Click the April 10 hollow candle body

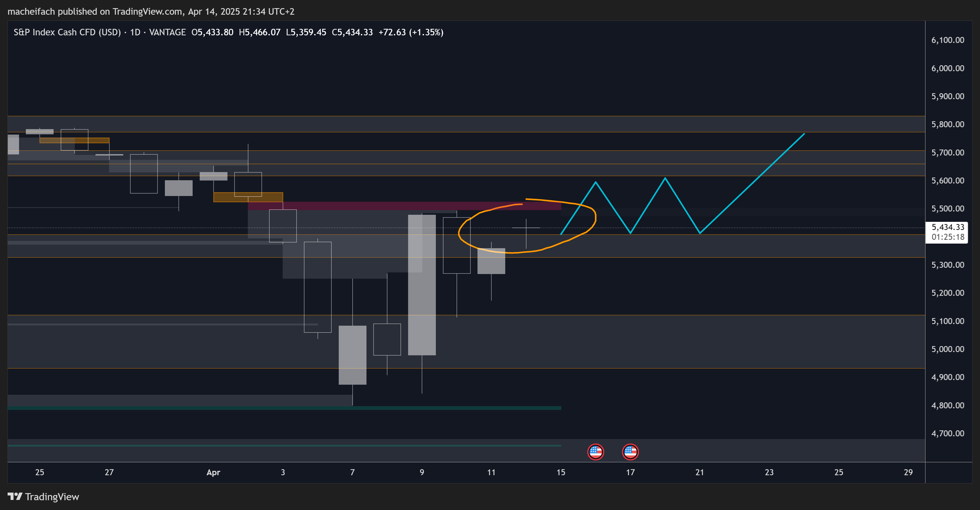coord(457,245)
